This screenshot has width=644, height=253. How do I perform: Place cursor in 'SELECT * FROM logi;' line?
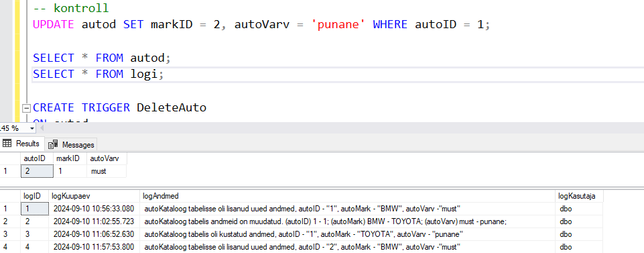tap(98, 74)
